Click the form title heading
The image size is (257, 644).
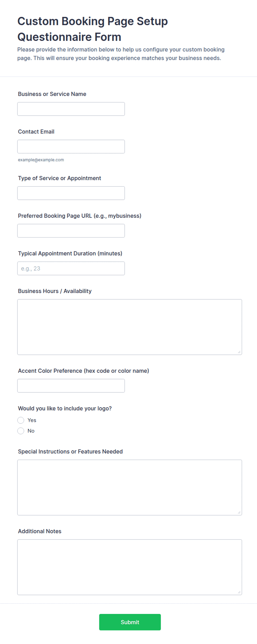click(93, 29)
